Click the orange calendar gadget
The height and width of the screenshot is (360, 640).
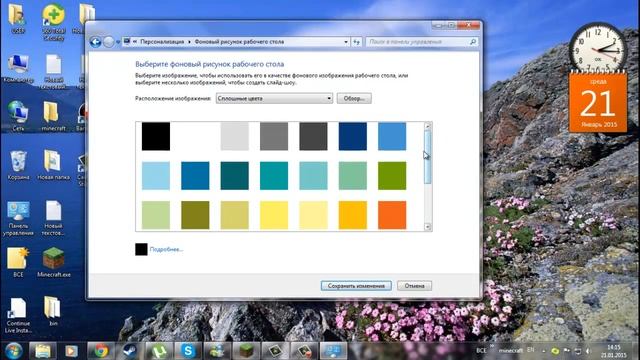(598, 102)
